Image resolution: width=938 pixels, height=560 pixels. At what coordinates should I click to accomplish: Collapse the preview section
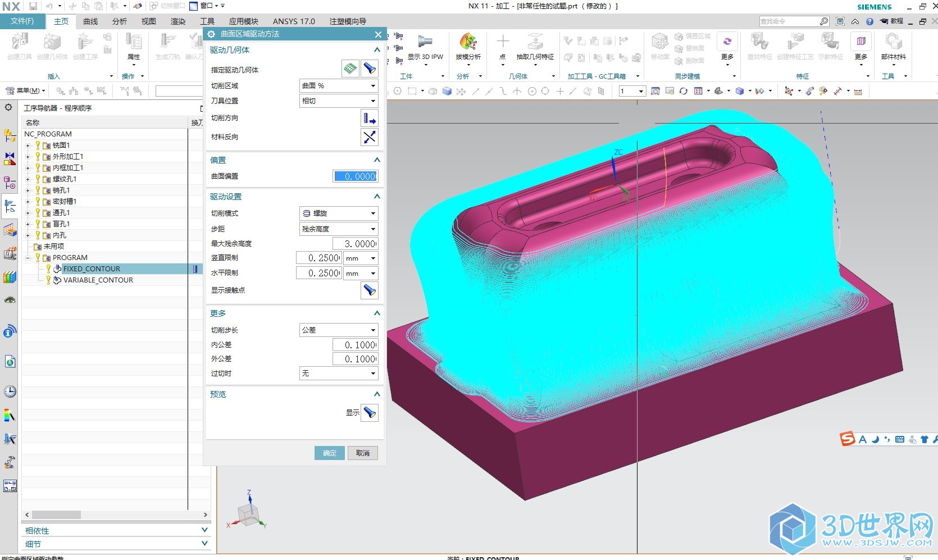point(377,394)
